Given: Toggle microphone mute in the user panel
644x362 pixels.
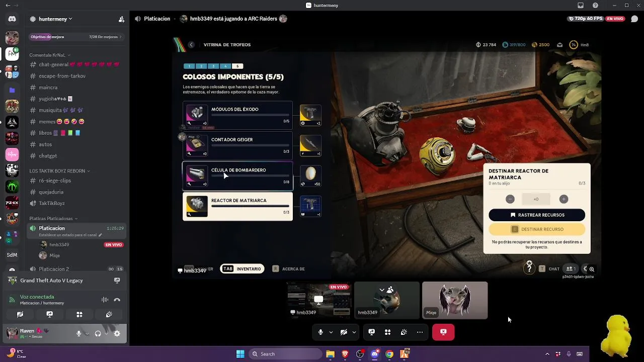Looking at the screenshot, I should pos(78,333).
